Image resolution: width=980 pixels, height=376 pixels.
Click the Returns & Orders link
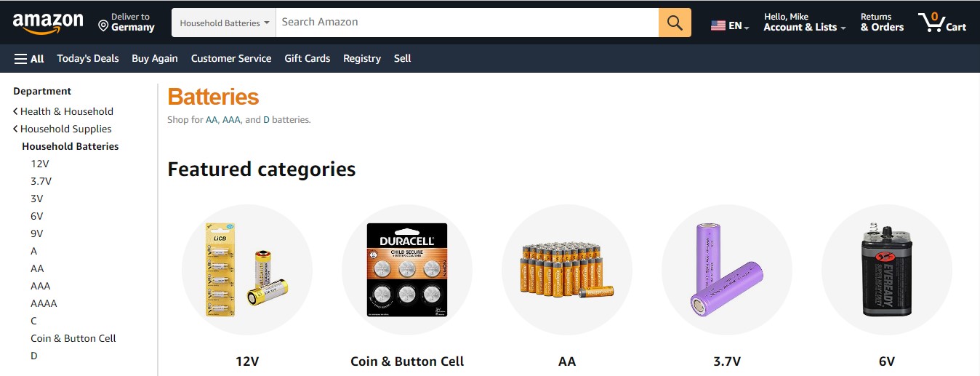882,23
